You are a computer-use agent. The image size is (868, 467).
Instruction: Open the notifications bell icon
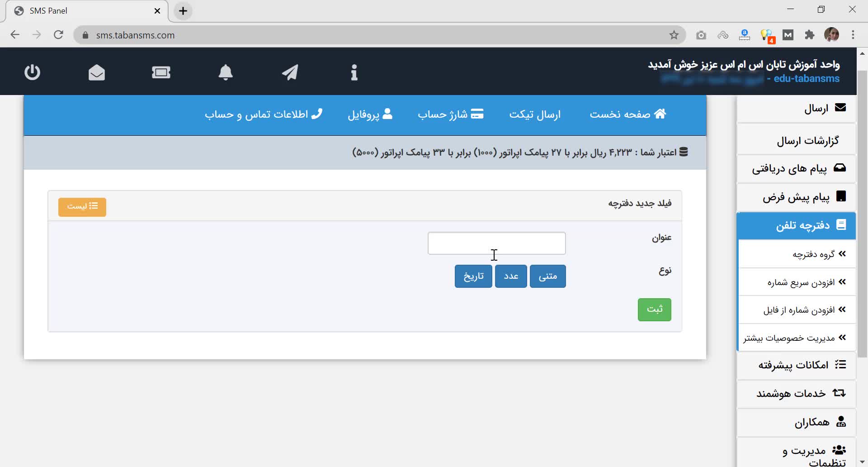226,72
